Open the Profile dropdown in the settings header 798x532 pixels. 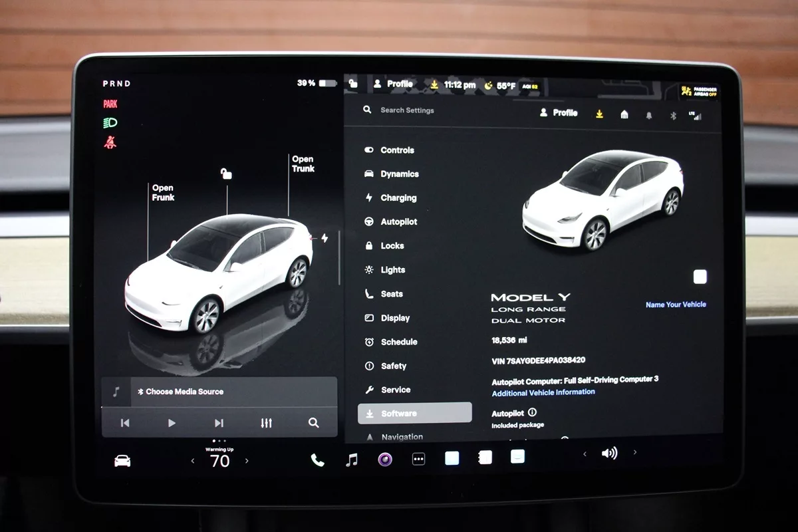(558, 113)
